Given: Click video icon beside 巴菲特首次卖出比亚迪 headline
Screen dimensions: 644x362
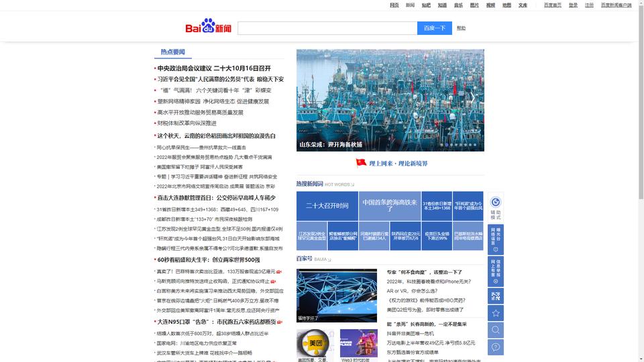Looking at the screenshot, I should click(x=279, y=271).
